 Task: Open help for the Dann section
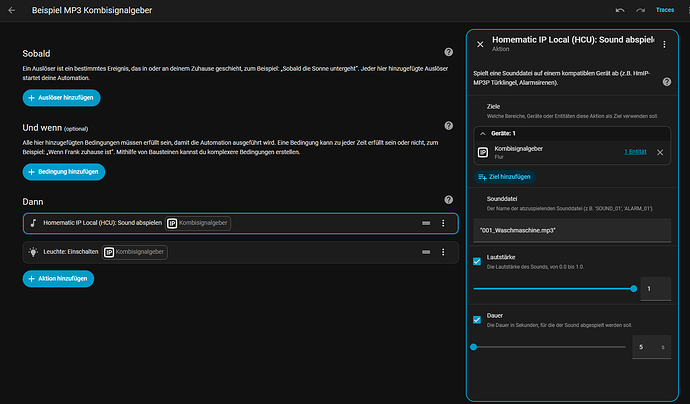point(448,200)
